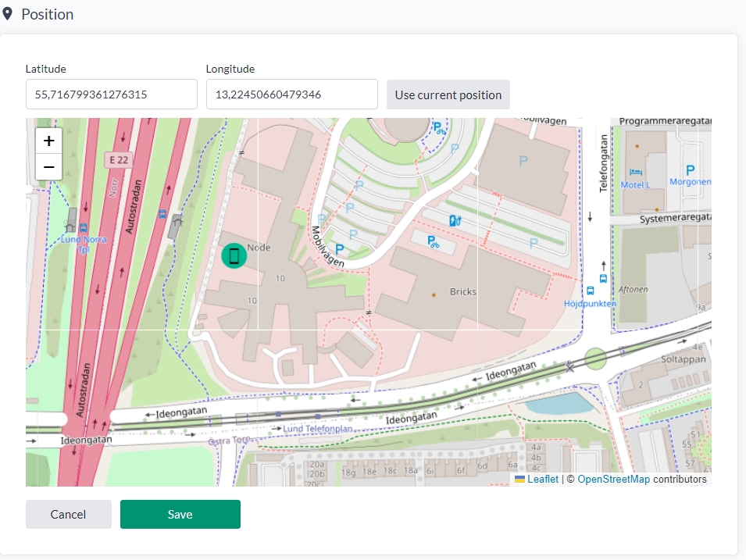Open the Leaflet attribution link

coord(542,480)
